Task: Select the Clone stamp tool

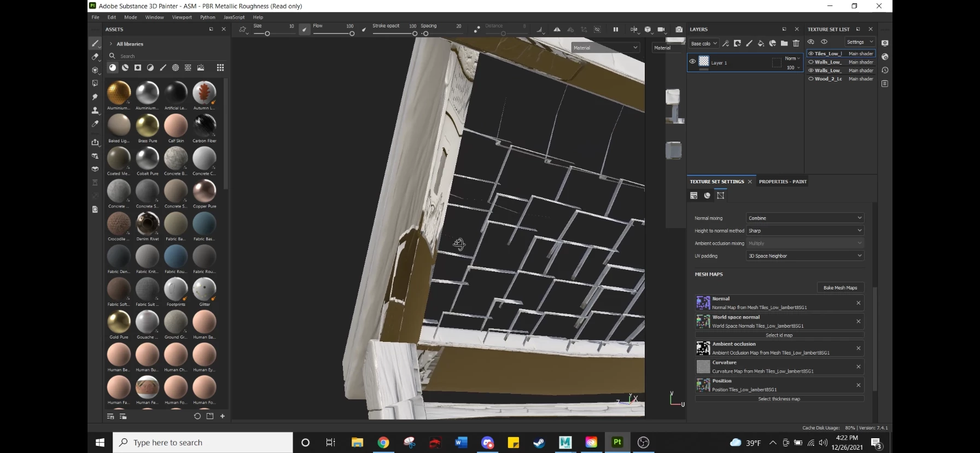Action: coord(95,110)
